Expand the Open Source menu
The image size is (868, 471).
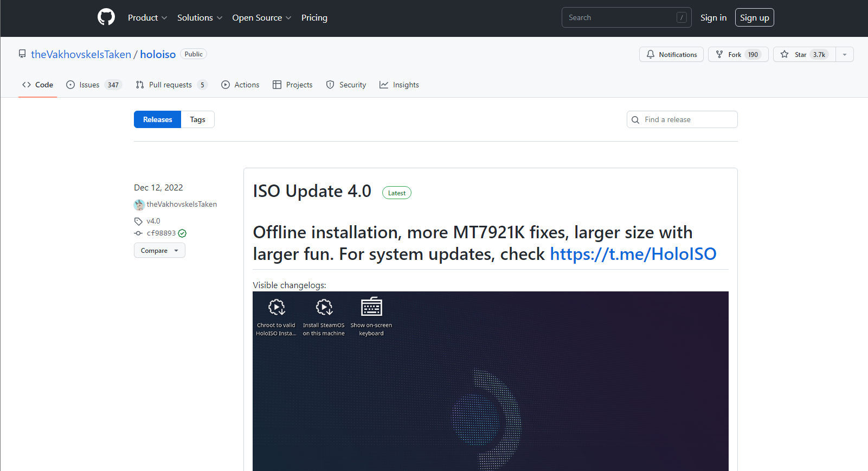click(262, 17)
